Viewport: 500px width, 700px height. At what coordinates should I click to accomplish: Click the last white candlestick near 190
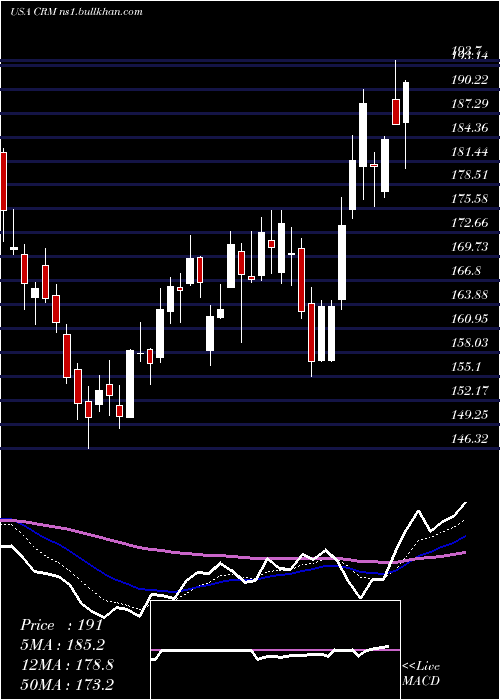pos(406,102)
